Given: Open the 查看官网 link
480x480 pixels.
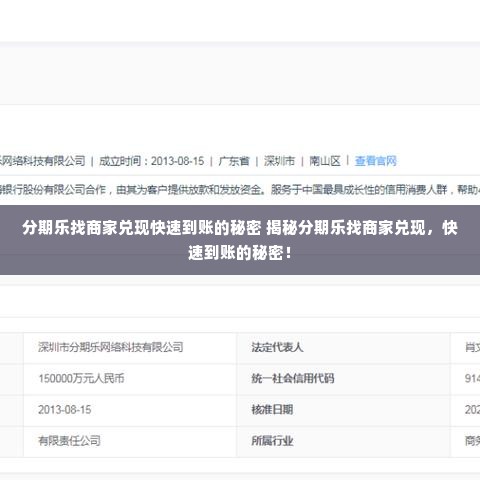Looking at the screenshot, I should (x=376, y=161).
